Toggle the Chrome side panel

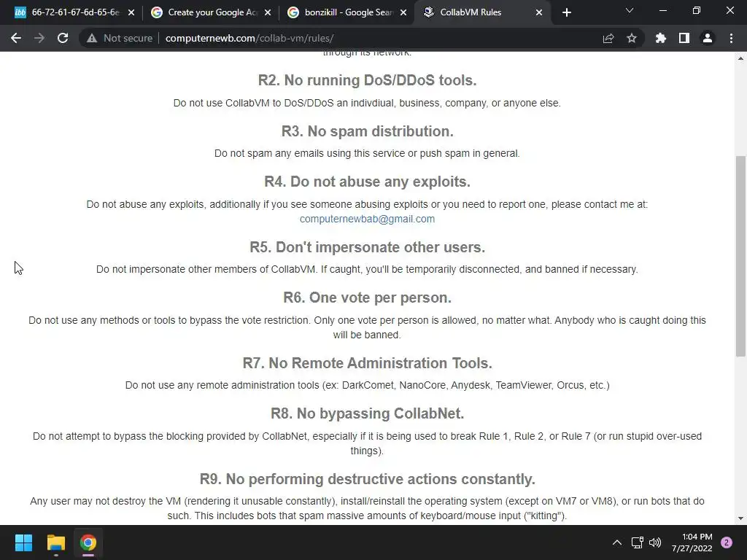tap(684, 38)
